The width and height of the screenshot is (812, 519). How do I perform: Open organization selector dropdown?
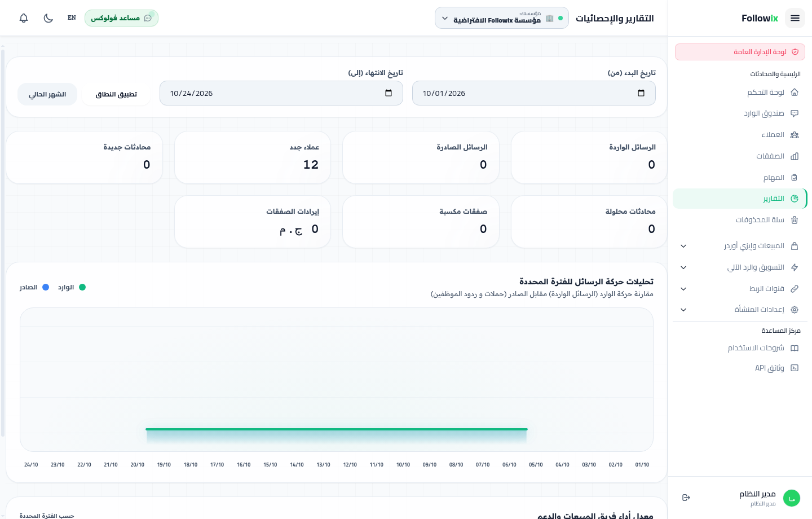[502, 18]
